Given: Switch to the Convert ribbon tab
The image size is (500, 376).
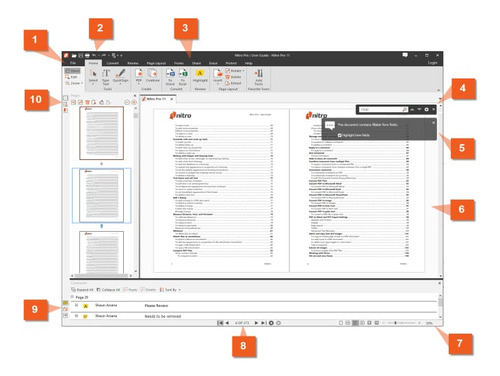Looking at the screenshot, I should point(112,63).
